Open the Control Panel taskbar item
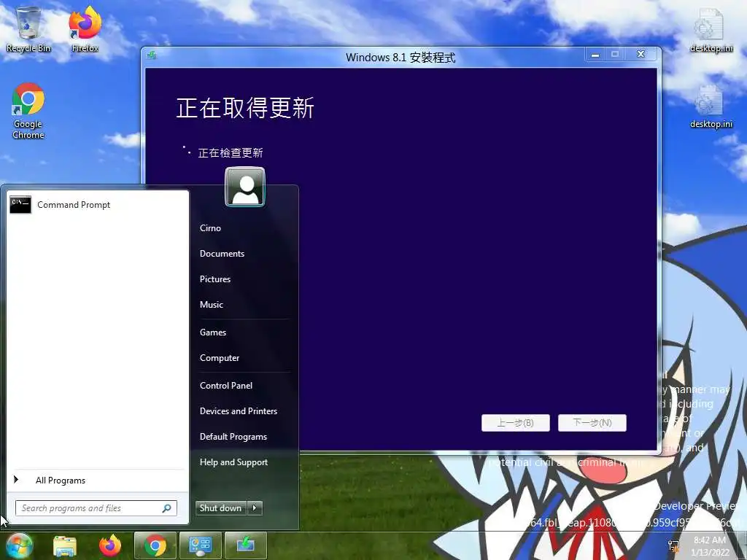The height and width of the screenshot is (560, 747). (x=201, y=545)
